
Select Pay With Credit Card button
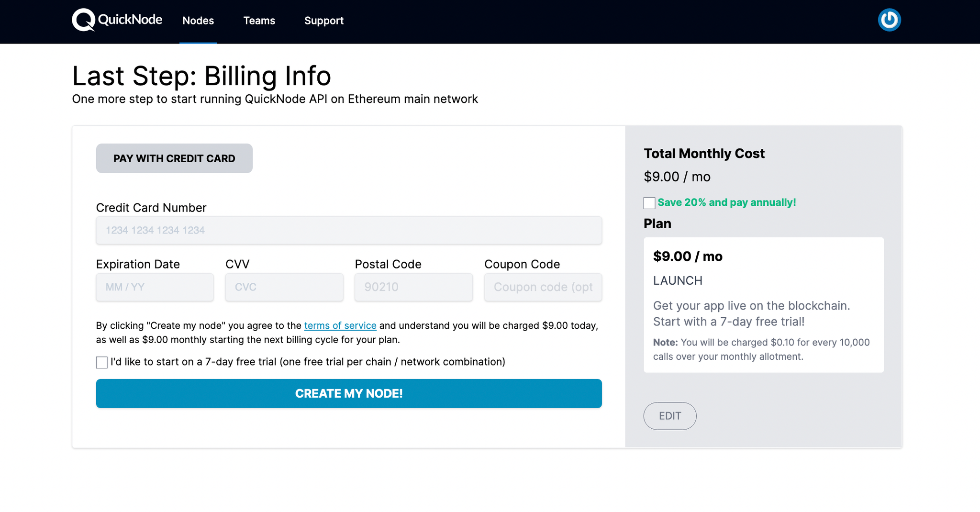pyautogui.click(x=174, y=158)
